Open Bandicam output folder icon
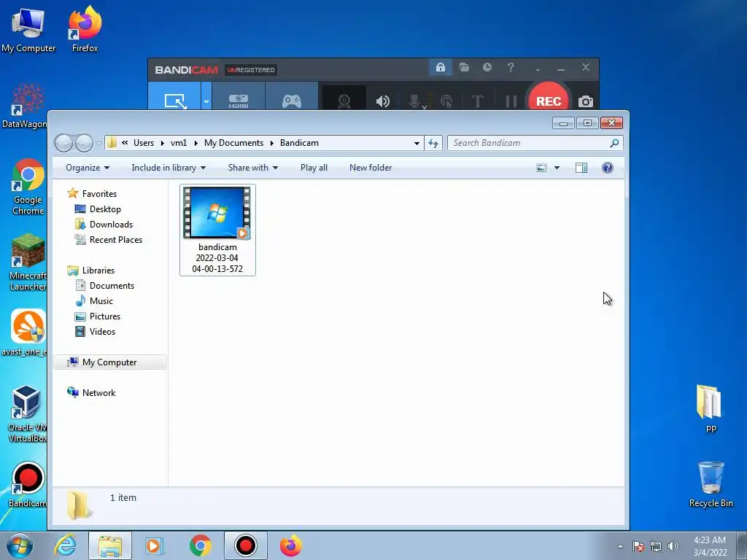The height and width of the screenshot is (560, 747). click(464, 67)
